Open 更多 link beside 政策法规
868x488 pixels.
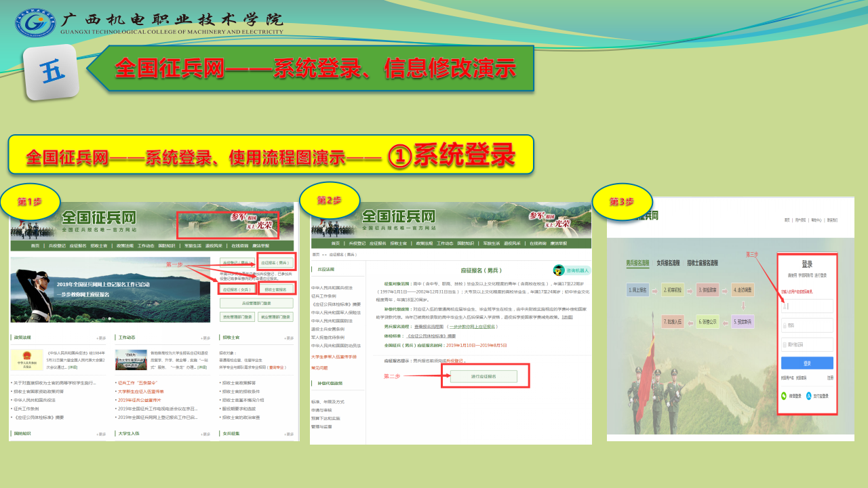point(102,338)
